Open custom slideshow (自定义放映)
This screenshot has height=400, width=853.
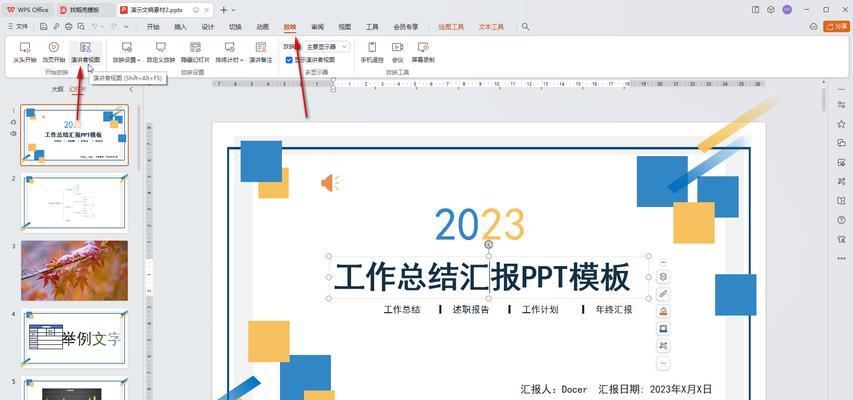pos(160,52)
